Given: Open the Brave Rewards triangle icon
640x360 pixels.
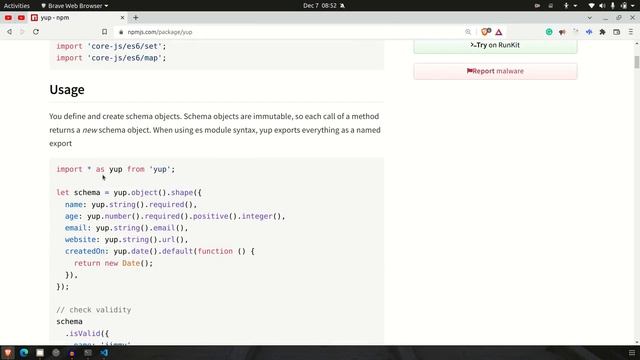Looking at the screenshot, I should click(499, 32).
